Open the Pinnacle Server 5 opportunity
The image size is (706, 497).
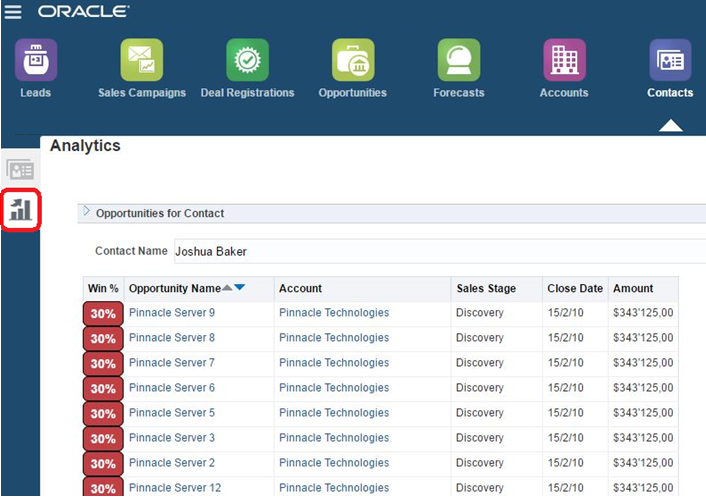coord(172,412)
